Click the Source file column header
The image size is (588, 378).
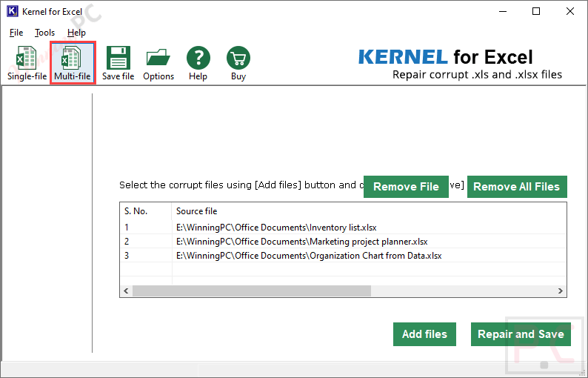[x=369, y=211]
